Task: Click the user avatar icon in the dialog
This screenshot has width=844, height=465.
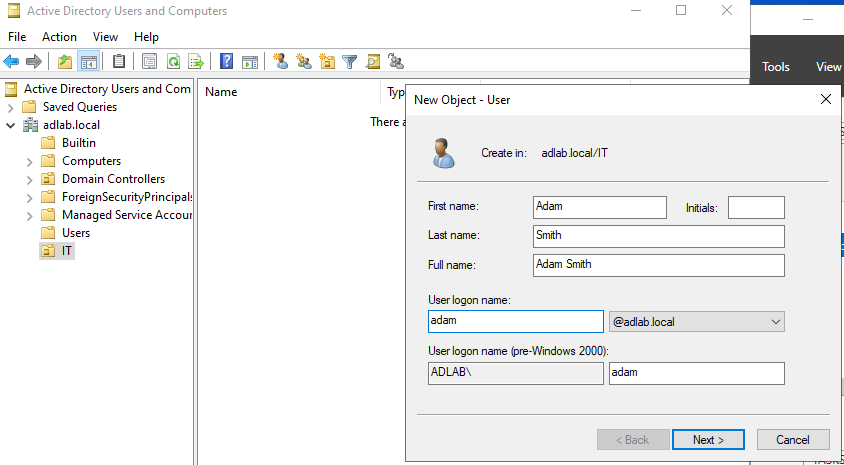Action: pyautogui.click(x=444, y=153)
